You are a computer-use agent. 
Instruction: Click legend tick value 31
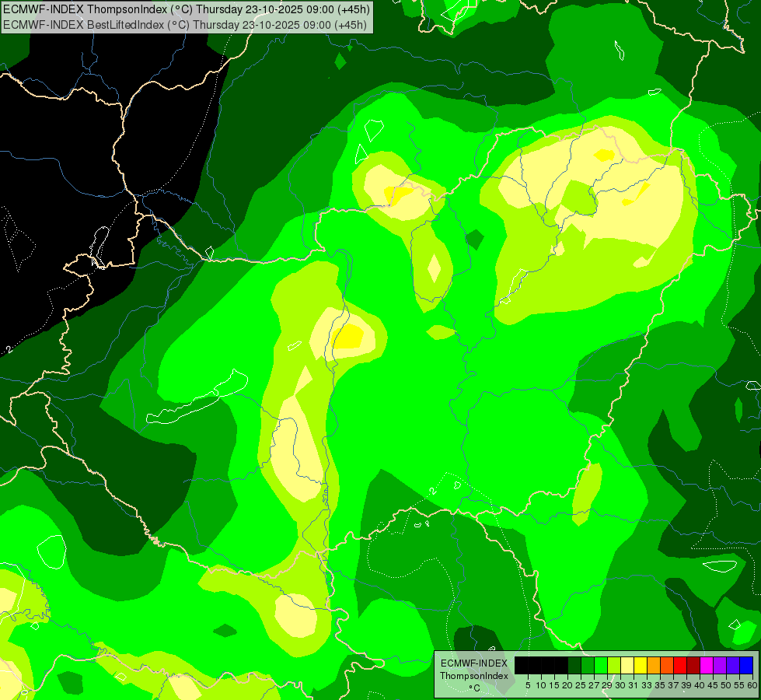point(634,685)
